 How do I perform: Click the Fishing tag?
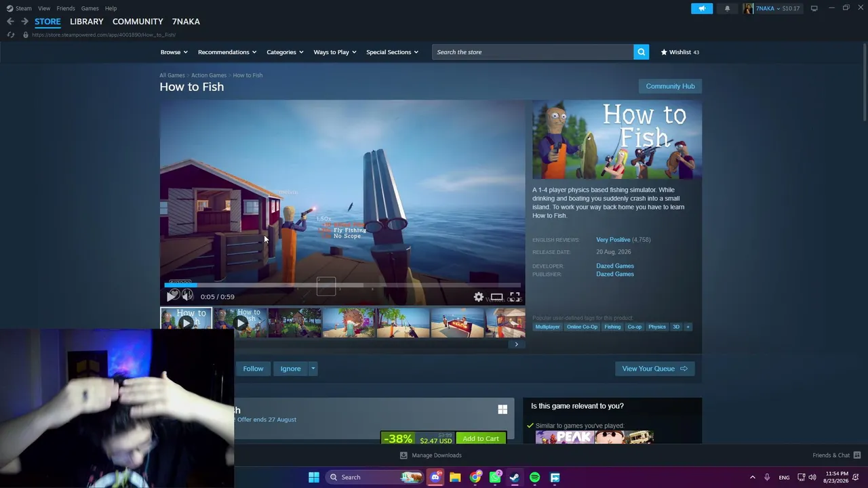612,327
